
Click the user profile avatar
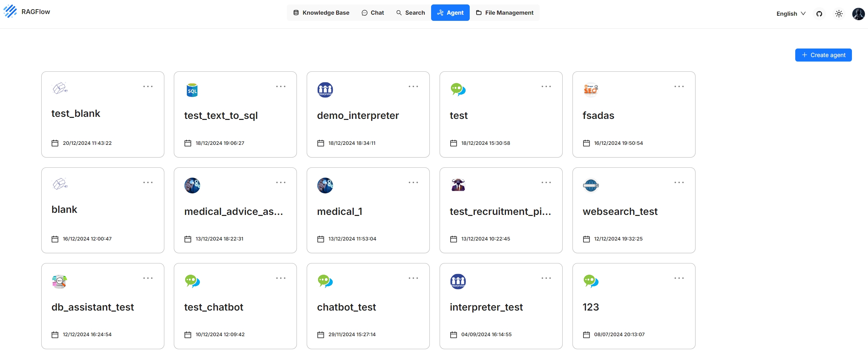click(858, 14)
